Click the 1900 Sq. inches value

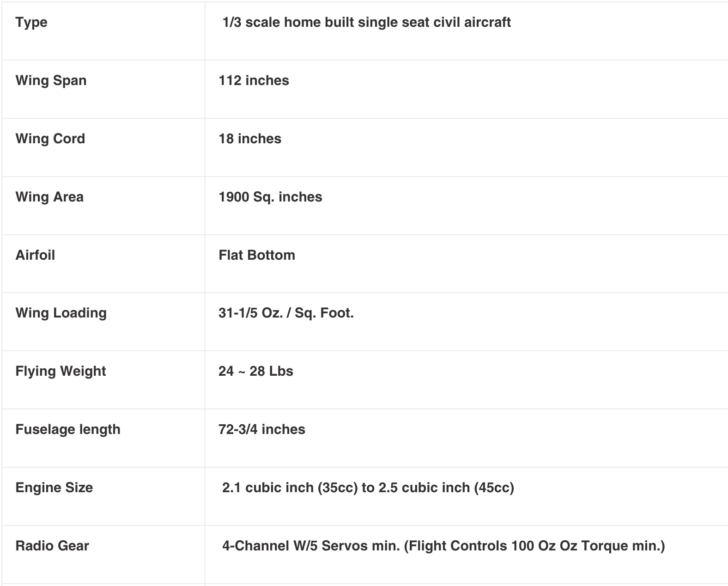[270, 197]
